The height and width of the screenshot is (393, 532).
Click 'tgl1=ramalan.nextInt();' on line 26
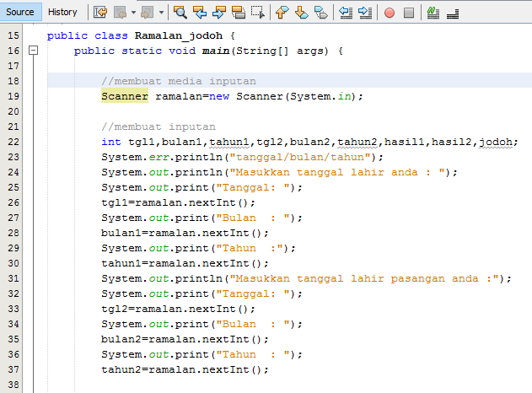[x=178, y=202]
